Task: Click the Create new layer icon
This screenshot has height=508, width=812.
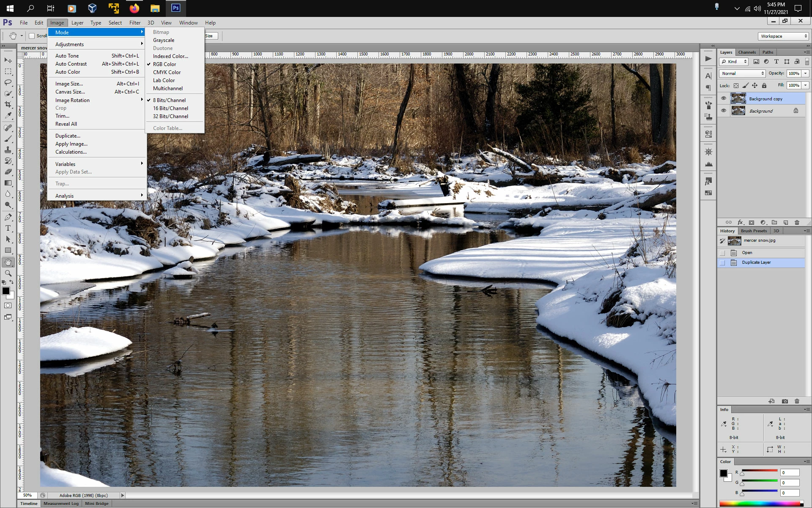Action: pyautogui.click(x=785, y=222)
